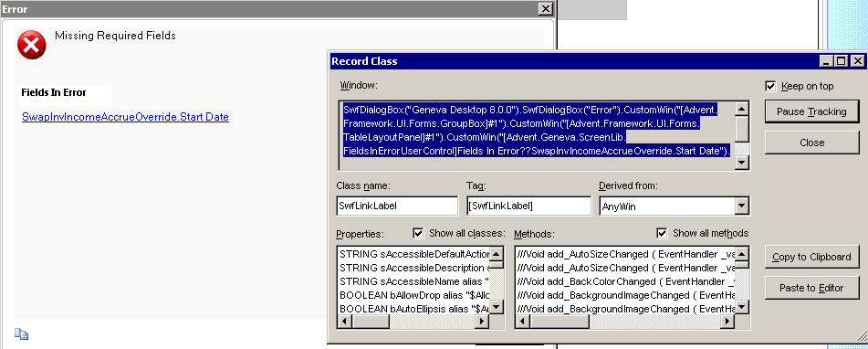This screenshot has width=868, height=349.
Task: Click the Pause Tracking button
Action: click(811, 111)
